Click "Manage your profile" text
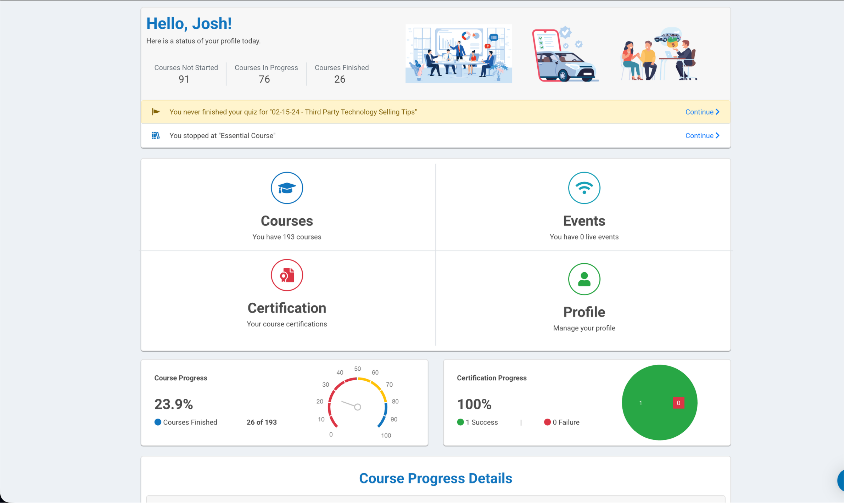 tap(585, 329)
